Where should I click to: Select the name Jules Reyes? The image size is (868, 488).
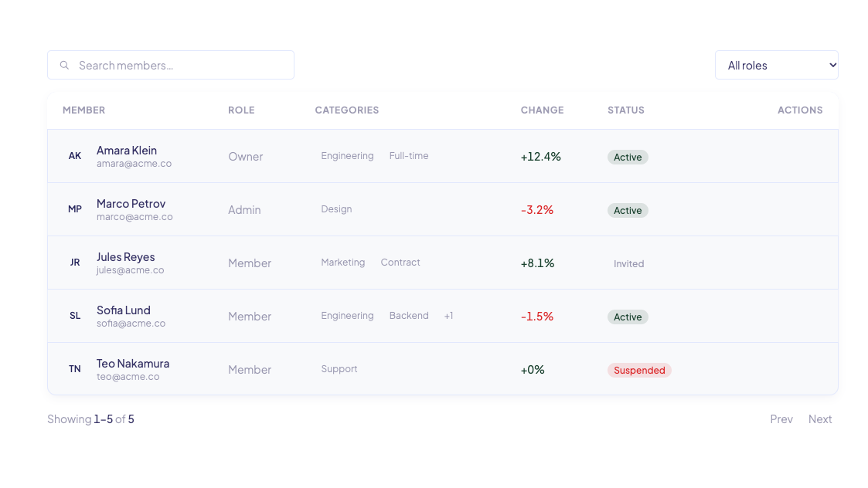point(126,256)
